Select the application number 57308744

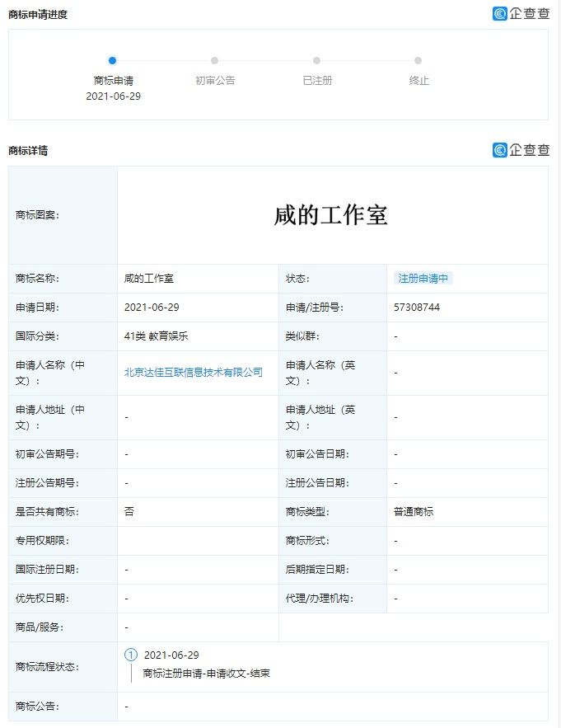417,308
